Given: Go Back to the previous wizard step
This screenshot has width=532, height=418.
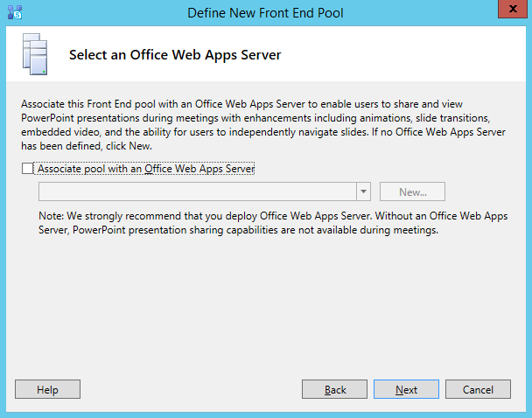Looking at the screenshot, I should point(334,390).
